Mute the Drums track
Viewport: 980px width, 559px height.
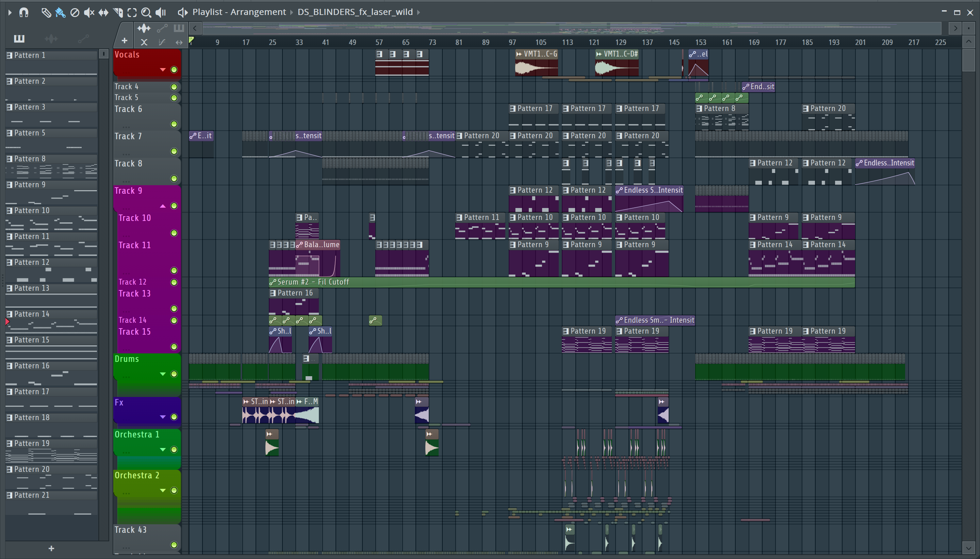click(x=174, y=374)
